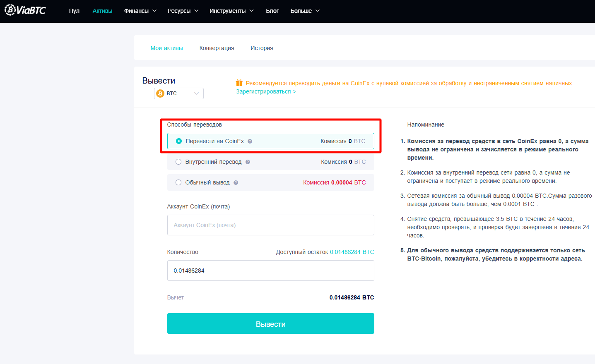This screenshot has height=364, width=595.
Task: Click the gift icon beside CoinEx recommendation
Action: [239, 83]
